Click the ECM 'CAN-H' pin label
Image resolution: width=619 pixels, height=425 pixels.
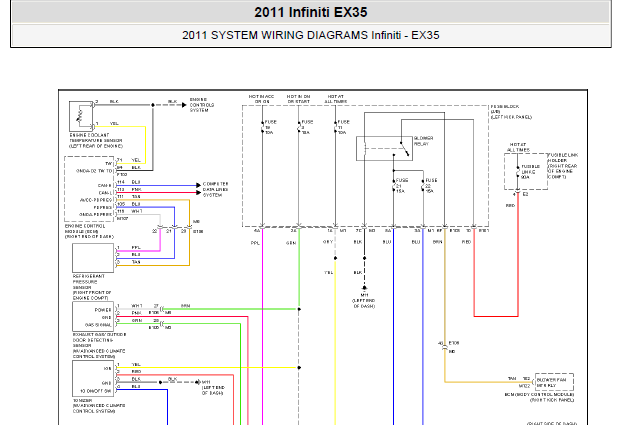105,185
